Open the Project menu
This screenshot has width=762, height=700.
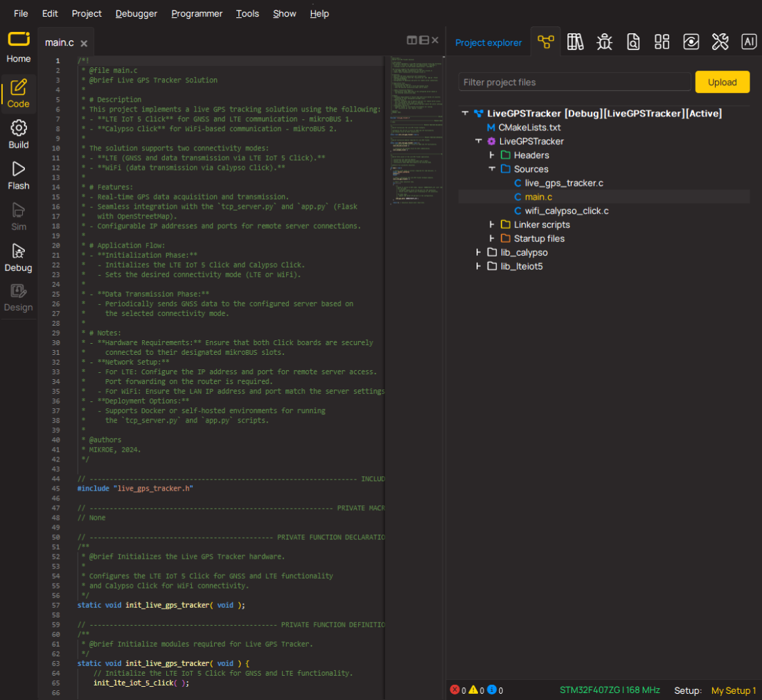tap(87, 14)
